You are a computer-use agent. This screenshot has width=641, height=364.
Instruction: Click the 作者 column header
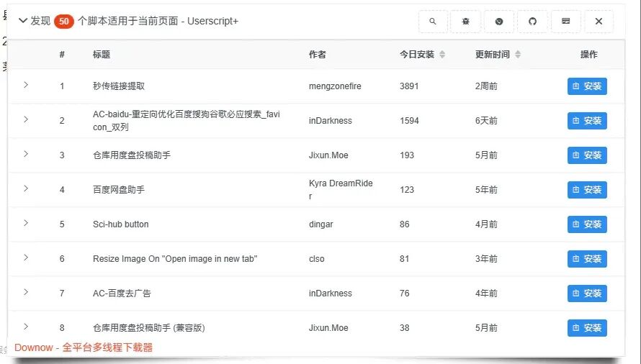point(317,55)
